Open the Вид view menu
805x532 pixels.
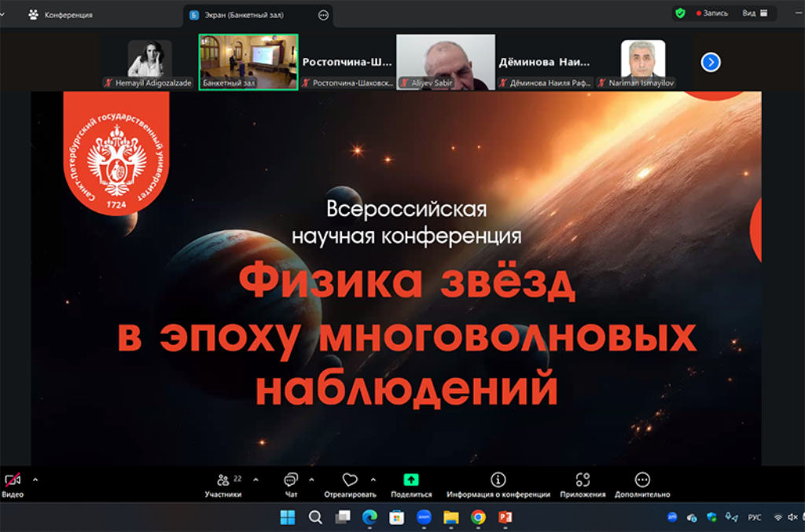[x=755, y=13]
